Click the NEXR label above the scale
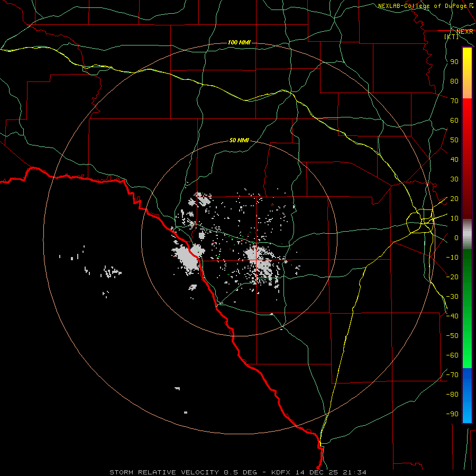 [464, 32]
